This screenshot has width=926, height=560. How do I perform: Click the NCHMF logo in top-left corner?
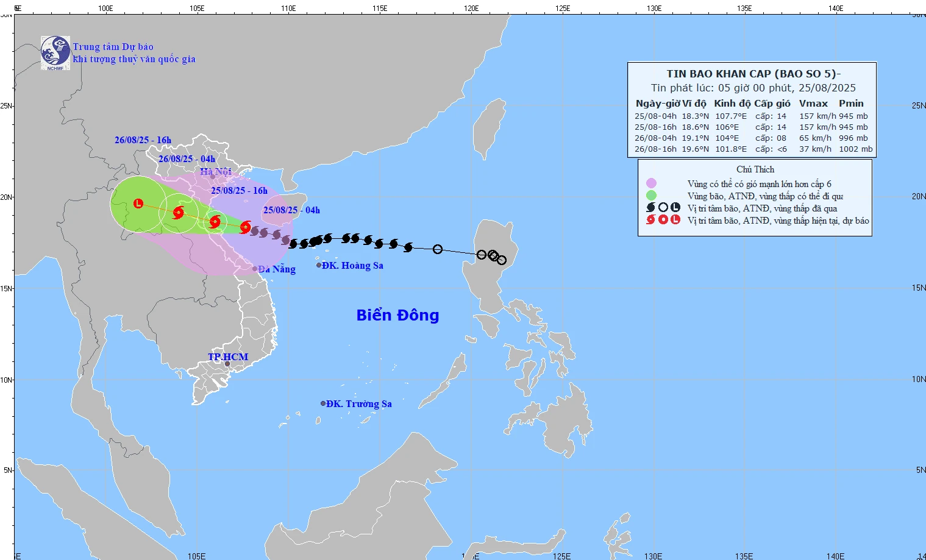point(55,53)
